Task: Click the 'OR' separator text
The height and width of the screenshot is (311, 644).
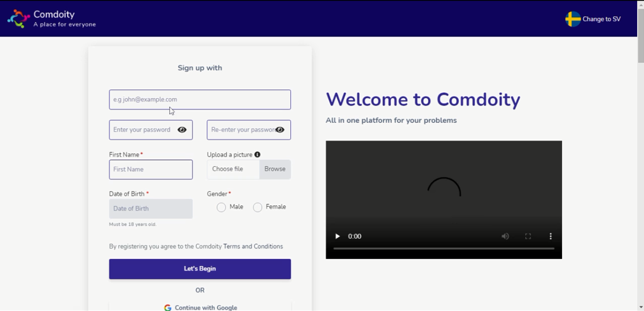Action: [200, 290]
